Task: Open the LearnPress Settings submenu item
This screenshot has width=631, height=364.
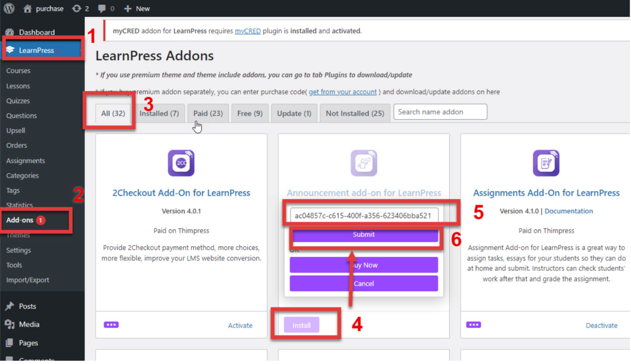Action: click(18, 250)
